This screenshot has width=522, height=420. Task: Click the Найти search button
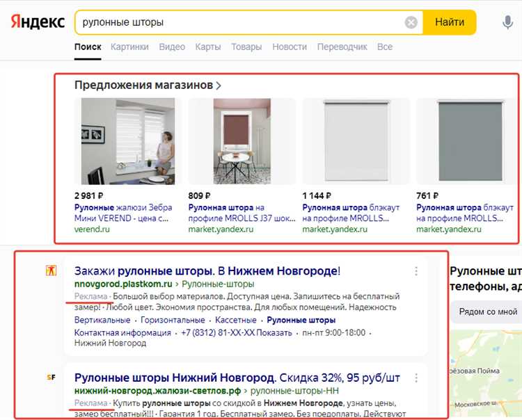point(450,22)
